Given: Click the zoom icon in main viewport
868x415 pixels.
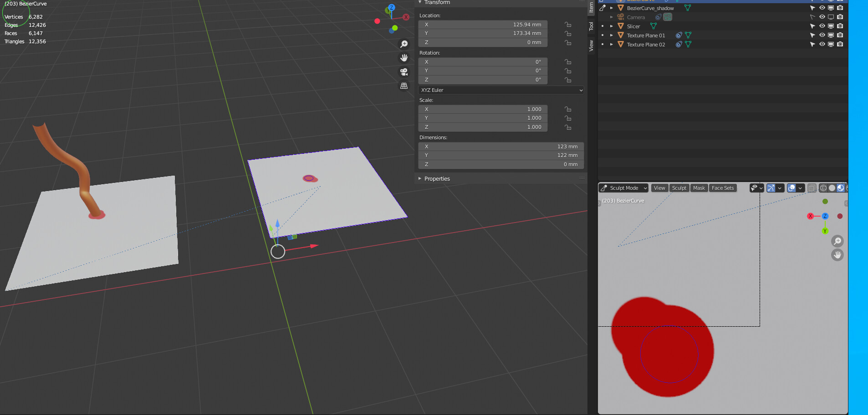Looking at the screenshot, I should click(x=404, y=44).
